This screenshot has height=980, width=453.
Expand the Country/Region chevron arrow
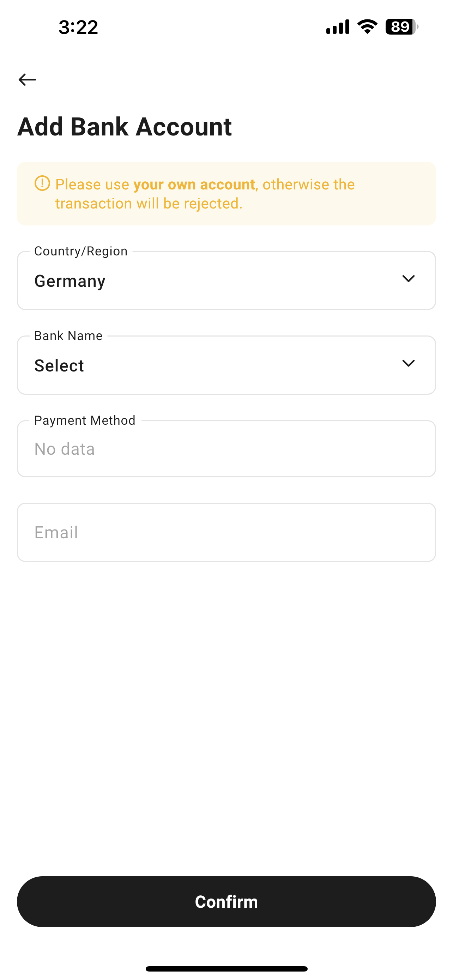(408, 279)
